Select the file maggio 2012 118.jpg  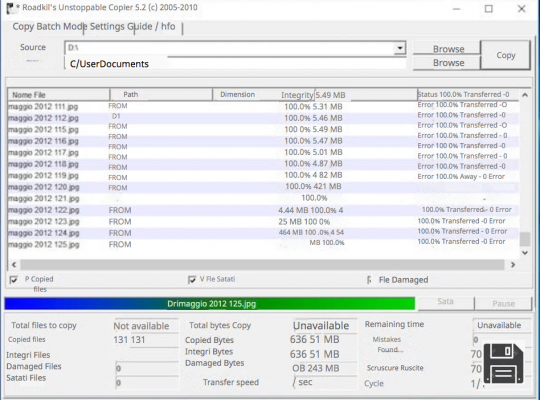[43, 164]
